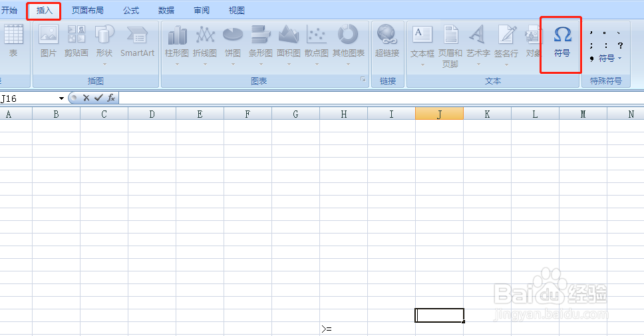Open the Data (数据) tab
The height and width of the screenshot is (336, 644).
(x=166, y=10)
